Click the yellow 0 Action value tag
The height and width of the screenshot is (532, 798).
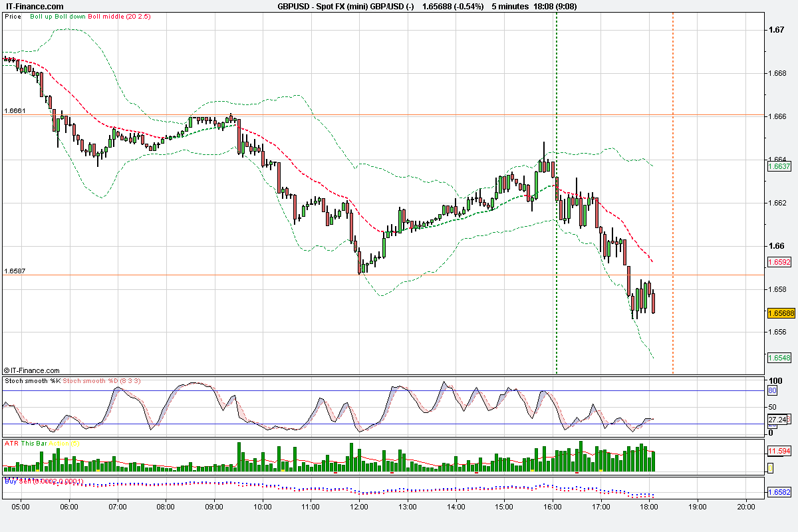click(x=771, y=468)
